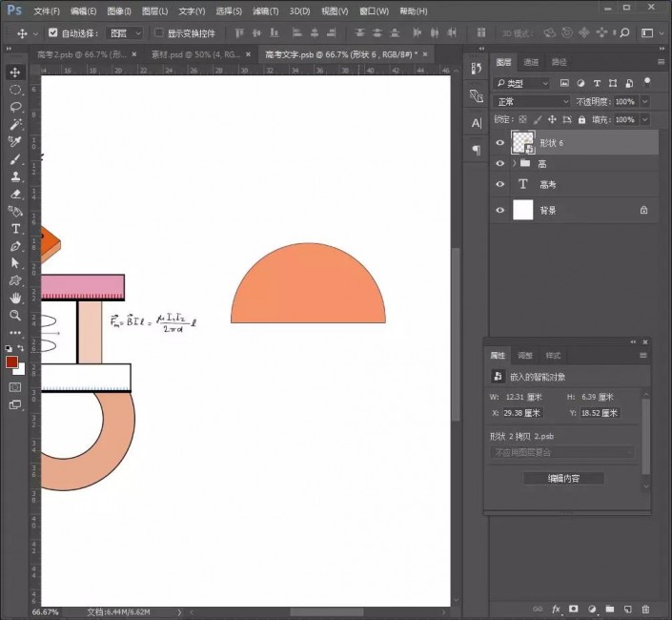Image resolution: width=672 pixels, height=620 pixels.
Task: Delete layer trash icon
Action: pos(645,609)
